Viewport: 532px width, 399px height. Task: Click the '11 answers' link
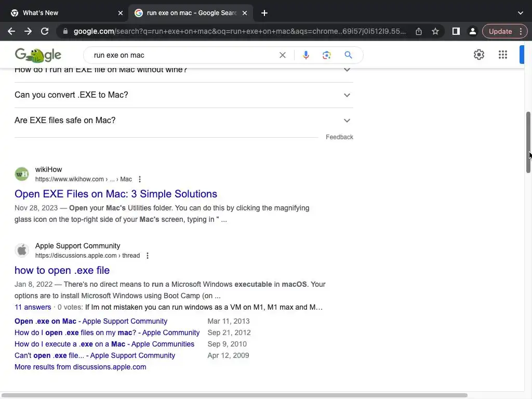[33, 307]
